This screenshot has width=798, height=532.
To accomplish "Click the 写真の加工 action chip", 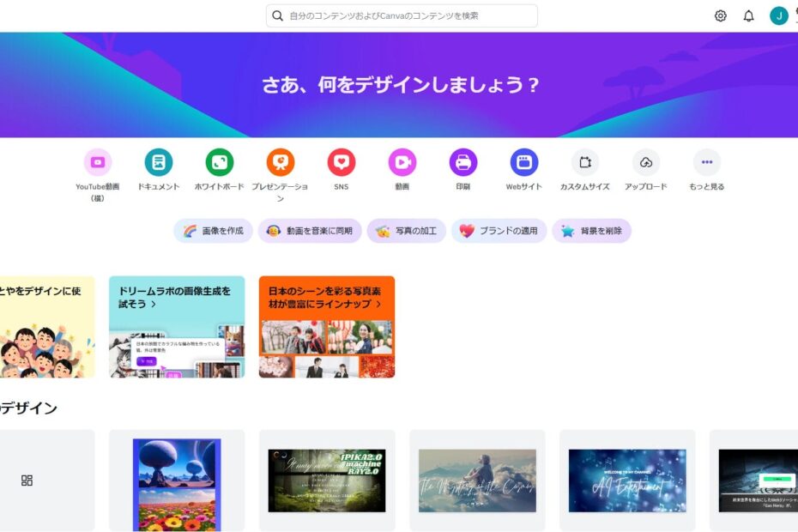I will point(406,231).
